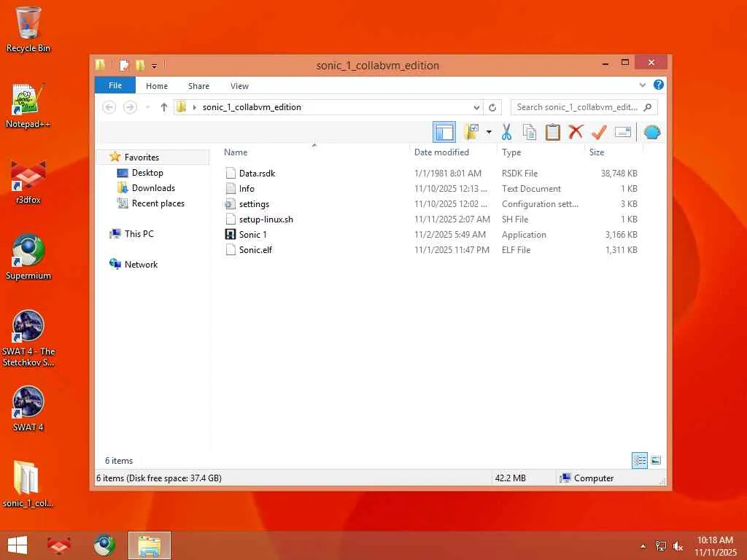Click the red X Delete icon
The image size is (747, 560).
click(x=576, y=131)
